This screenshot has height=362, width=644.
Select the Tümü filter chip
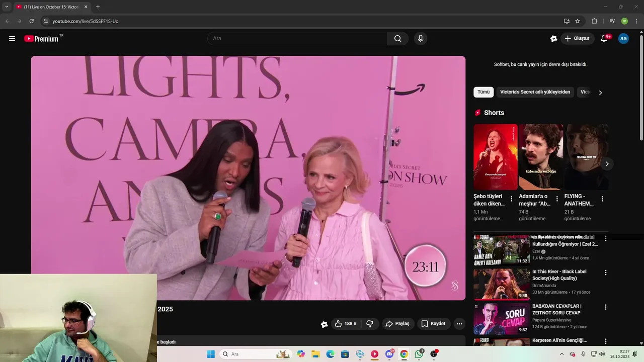(484, 92)
